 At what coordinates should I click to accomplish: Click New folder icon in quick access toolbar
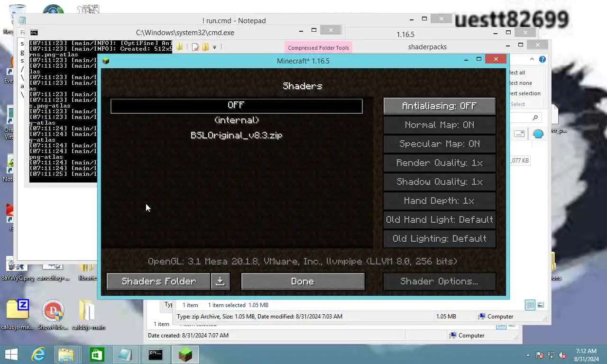(205, 47)
